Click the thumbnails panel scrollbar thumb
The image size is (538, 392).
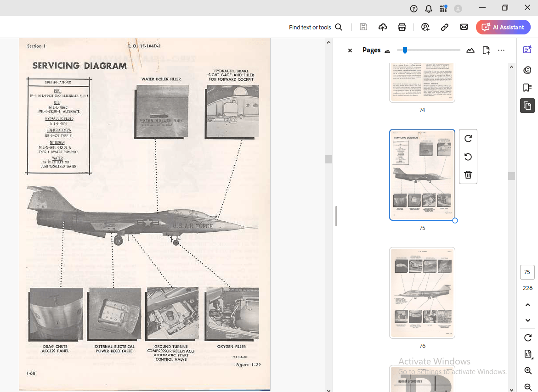tap(511, 176)
